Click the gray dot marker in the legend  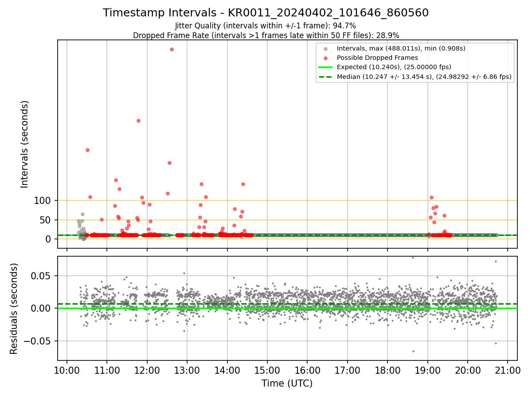click(x=326, y=49)
